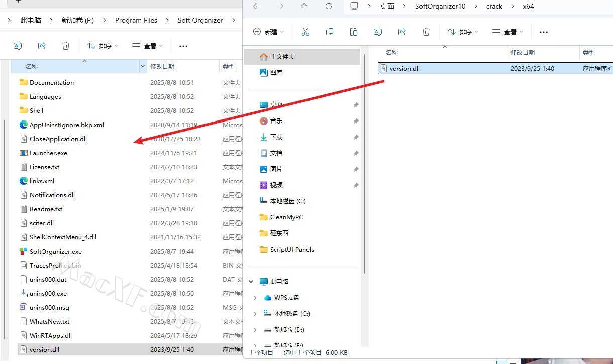Open the chevron after Program Files breadcrumb
Viewport: 613px width, 364px height.
coord(167,20)
